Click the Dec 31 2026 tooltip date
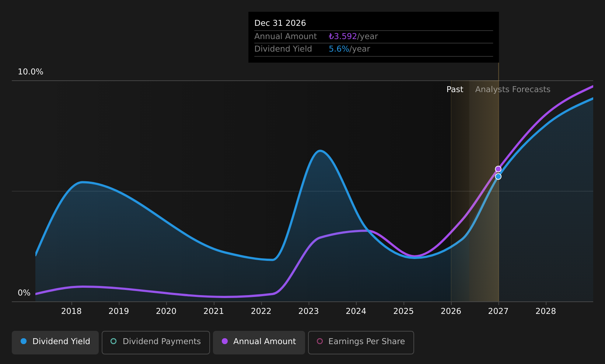 click(280, 23)
